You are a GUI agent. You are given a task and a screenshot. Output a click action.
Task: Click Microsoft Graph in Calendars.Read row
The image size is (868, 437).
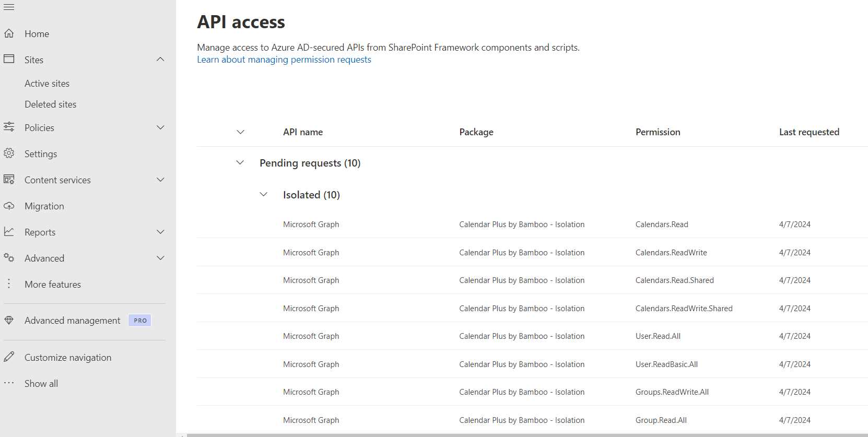click(311, 225)
